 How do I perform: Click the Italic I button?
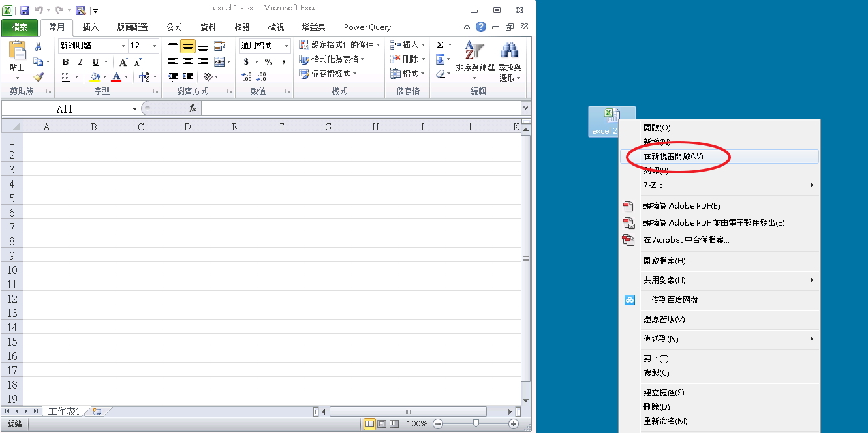point(80,62)
